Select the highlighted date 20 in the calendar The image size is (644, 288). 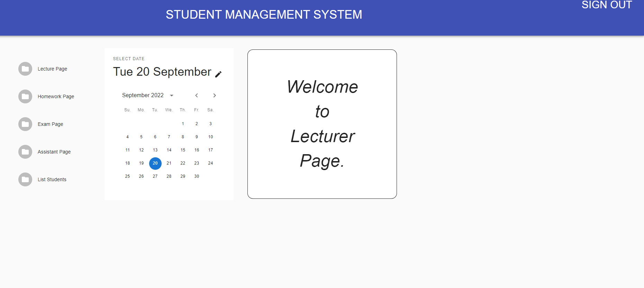click(x=155, y=163)
